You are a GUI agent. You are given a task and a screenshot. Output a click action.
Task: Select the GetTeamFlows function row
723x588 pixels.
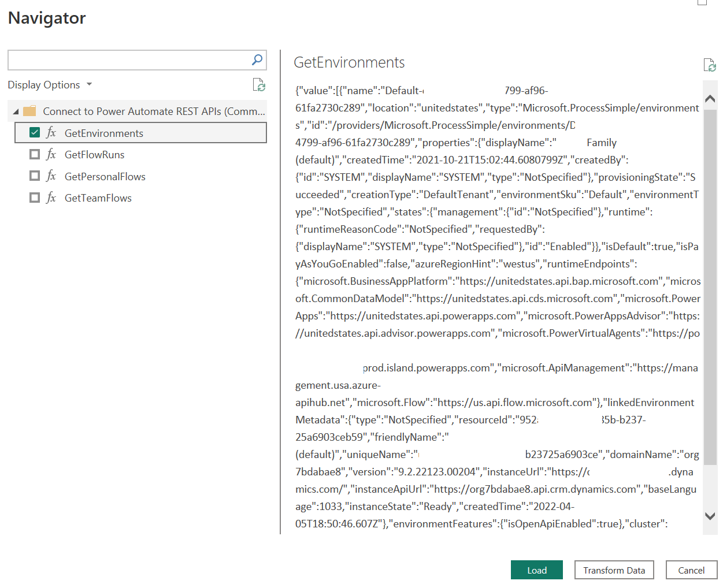click(140, 198)
